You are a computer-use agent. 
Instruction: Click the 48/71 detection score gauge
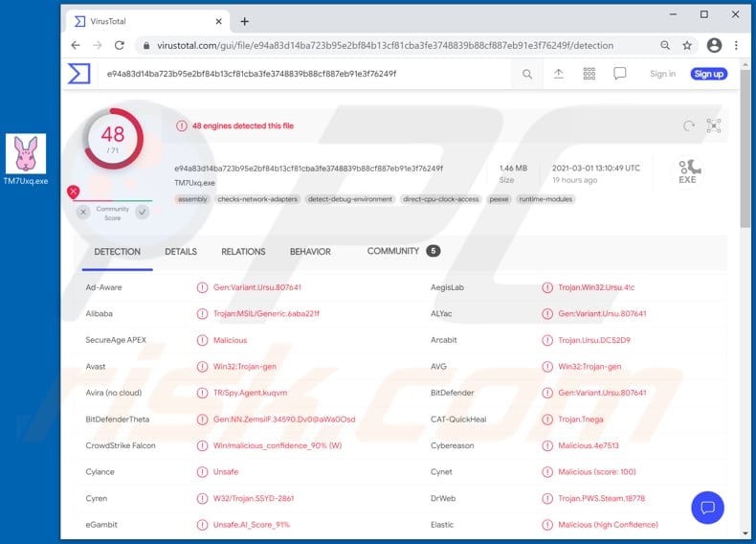[113, 140]
